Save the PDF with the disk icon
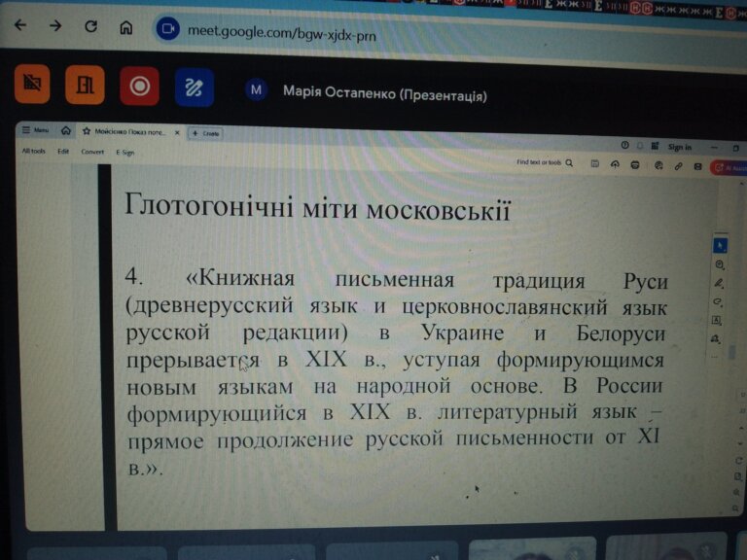The width and height of the screenshot is (747, 560). click(594, 163)
